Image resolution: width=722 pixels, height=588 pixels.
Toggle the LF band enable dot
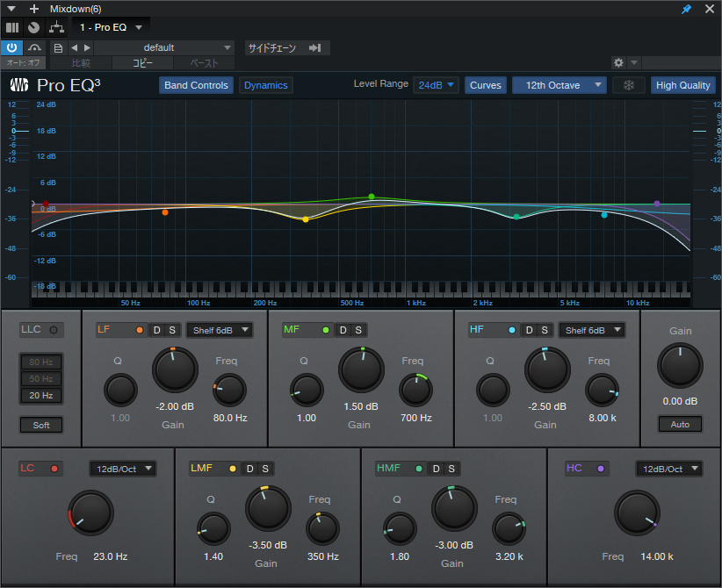[140, 330]
